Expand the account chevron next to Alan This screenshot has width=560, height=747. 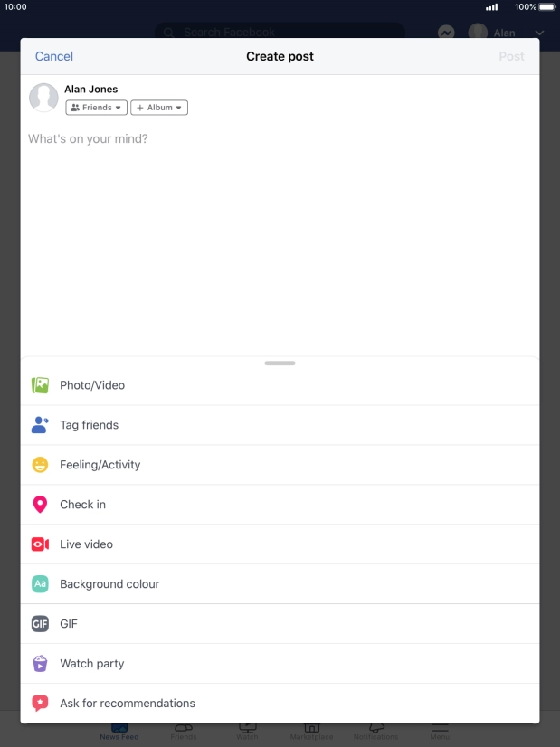click(539, 33)
